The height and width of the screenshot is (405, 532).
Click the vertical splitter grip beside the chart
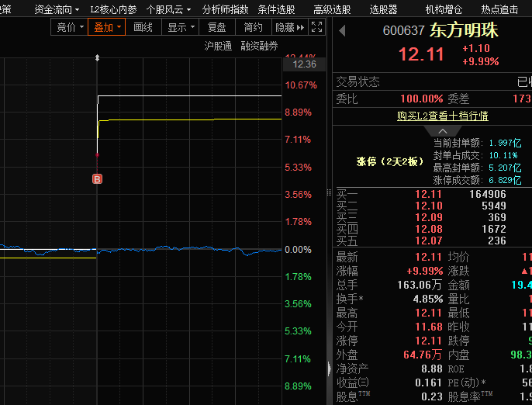[x=329, y=192]
